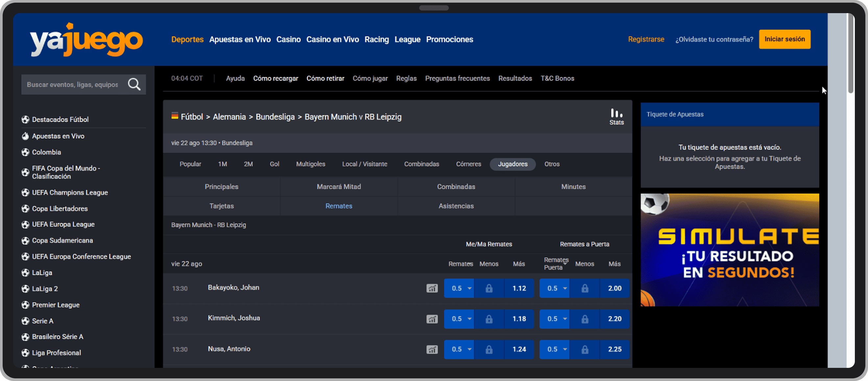Go to Bundesliga in the breadcrumb
Viewport: 868px width, 381px height.
(275, 117)
